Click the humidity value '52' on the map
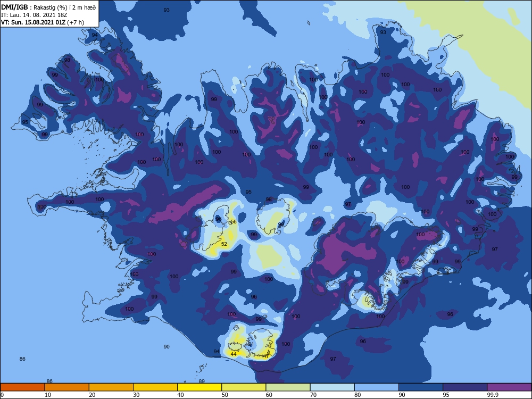The height and width of the screenshot is (399, 532). coord(224,244)
